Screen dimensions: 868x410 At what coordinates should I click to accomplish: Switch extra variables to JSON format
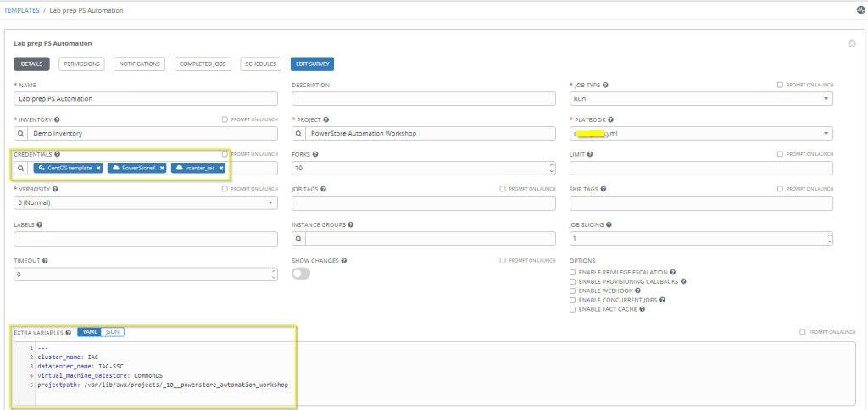[x=114, y=332]
